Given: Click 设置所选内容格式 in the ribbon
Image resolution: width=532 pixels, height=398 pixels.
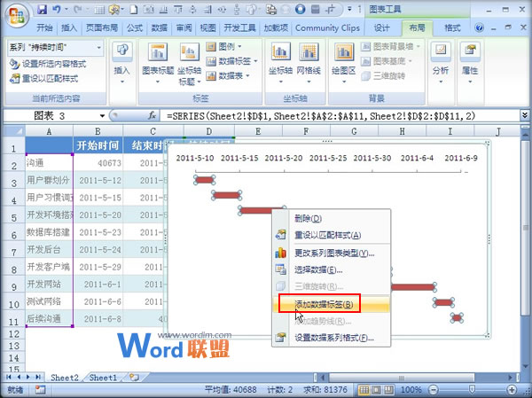Looking at the screenshot, I should [x=48, y=64].
